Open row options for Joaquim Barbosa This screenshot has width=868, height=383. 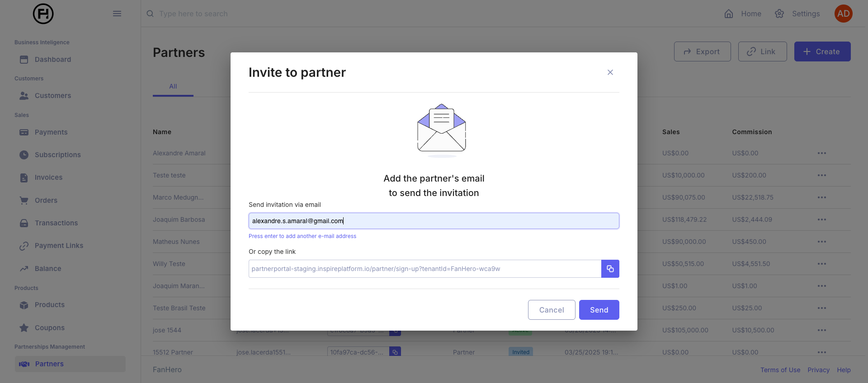(x=822, y=220)
